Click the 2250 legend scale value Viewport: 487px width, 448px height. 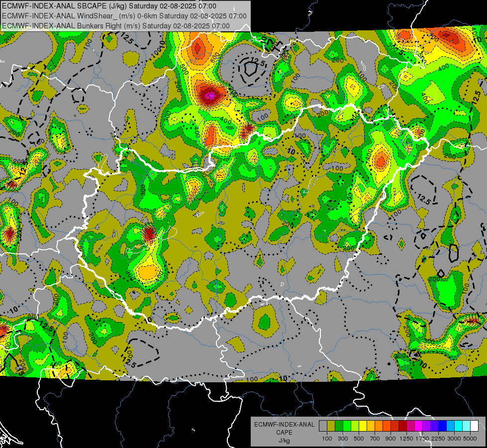click(438, 439)
